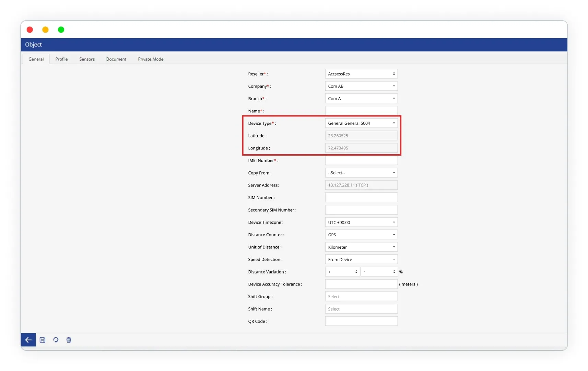Click the SIM Number text box
The height and width of the screenshot is (371, 588).
click(361, 198)
